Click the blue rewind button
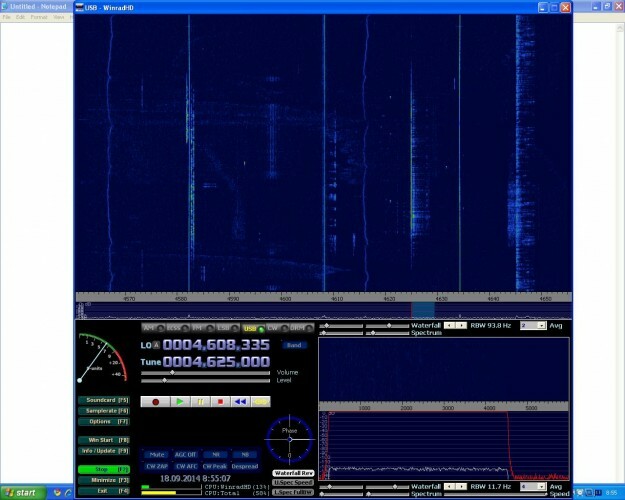625x500 pixels. click(x=240, y=401)
